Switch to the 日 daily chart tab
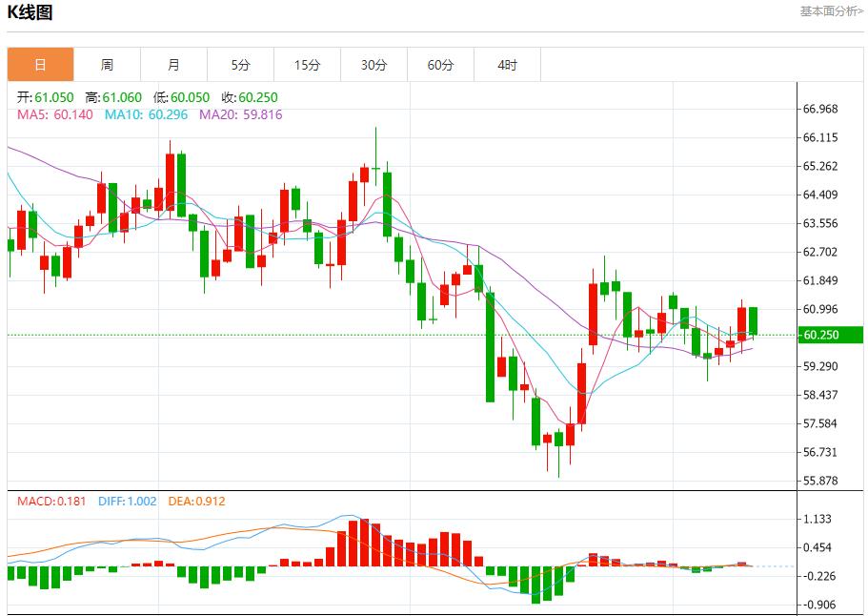This screenshot has width=868, height=616. 40,65
